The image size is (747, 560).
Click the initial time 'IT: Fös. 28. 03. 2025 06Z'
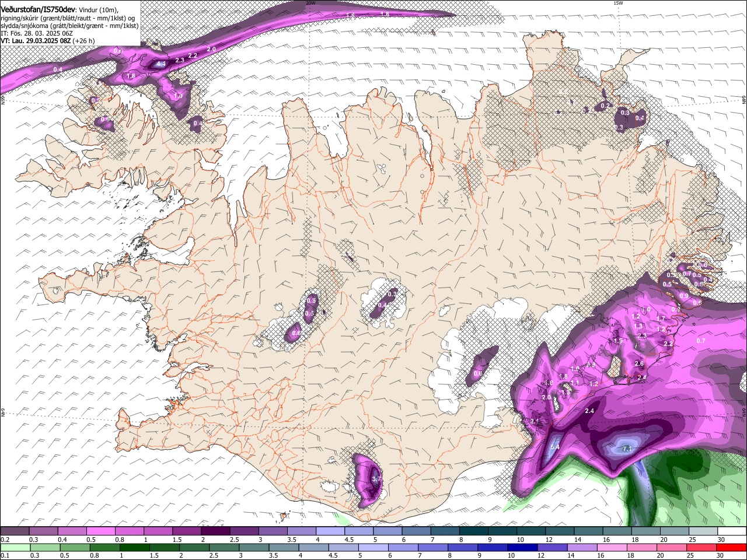pos(36,34)
